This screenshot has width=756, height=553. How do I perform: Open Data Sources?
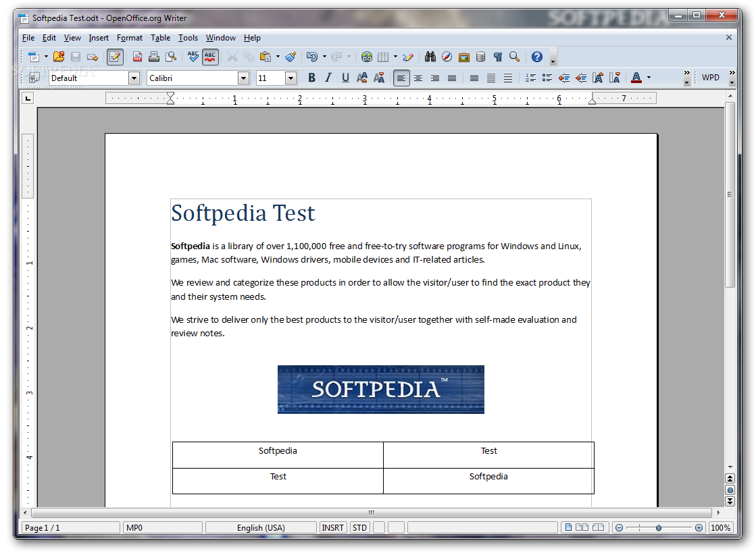[x=481, y=57]
